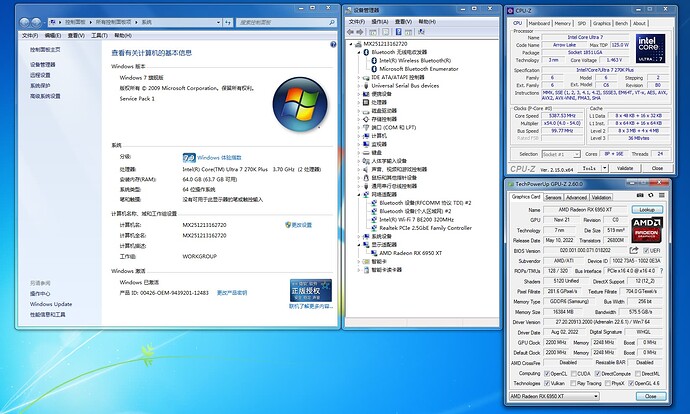Toggle the UEFI checkbox in GPU-Z
Viewport: 690px width, 414px height.
[646, 250]
